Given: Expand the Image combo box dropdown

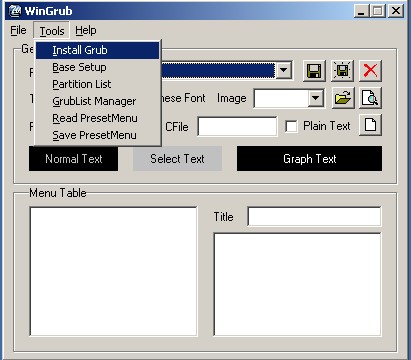Looking at the screenshot, I should point(315,98).
